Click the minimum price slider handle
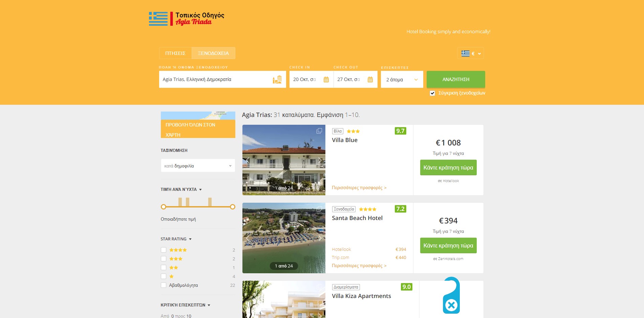The image size is (644, 318). click(x=164, y=207)
